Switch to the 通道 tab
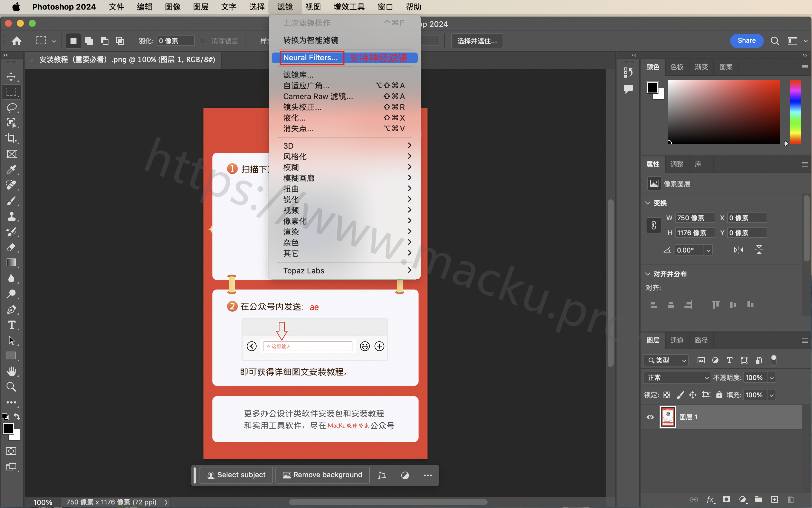The image size is (812, 508). [676, 340]
